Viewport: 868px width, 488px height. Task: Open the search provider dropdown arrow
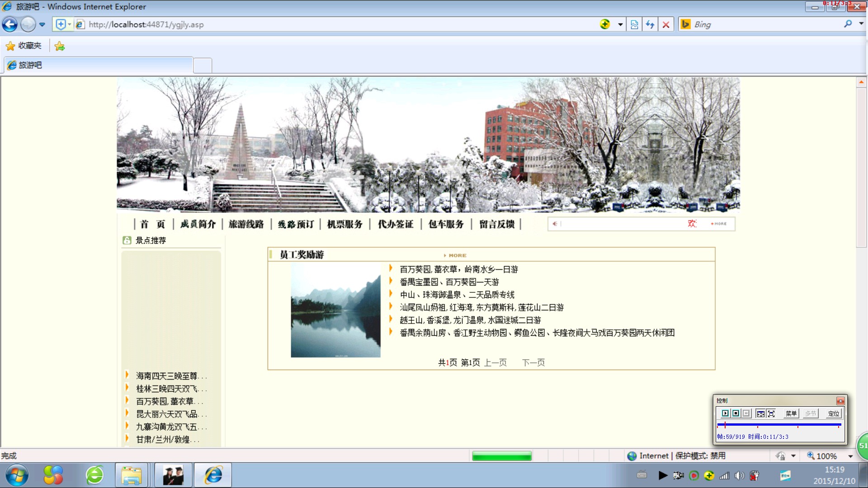(x=861, y=24)
